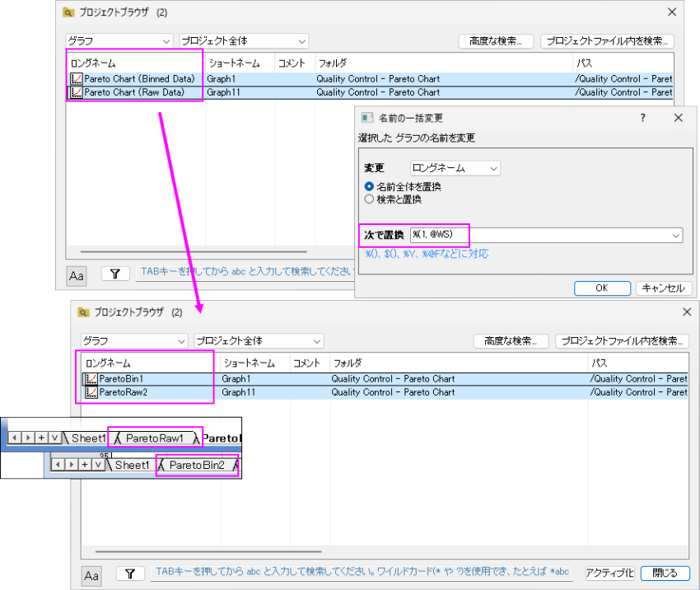Image resolution: width=700 pixels, height=590 pixels.
Task: Click the filter funnel icon in lower browser
Action: [x=130, y=574]
